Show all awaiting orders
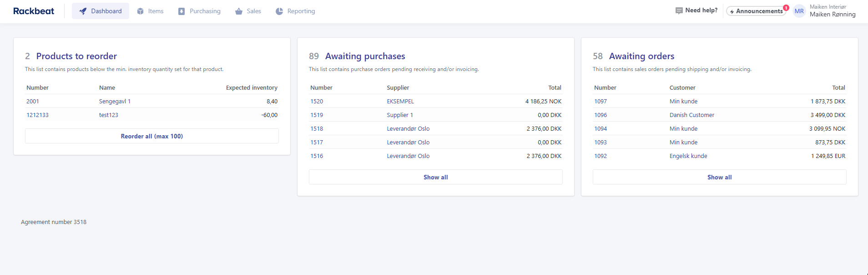Viewport: 868px width, 275px height. pyautogui.click(x=719, y=177)
